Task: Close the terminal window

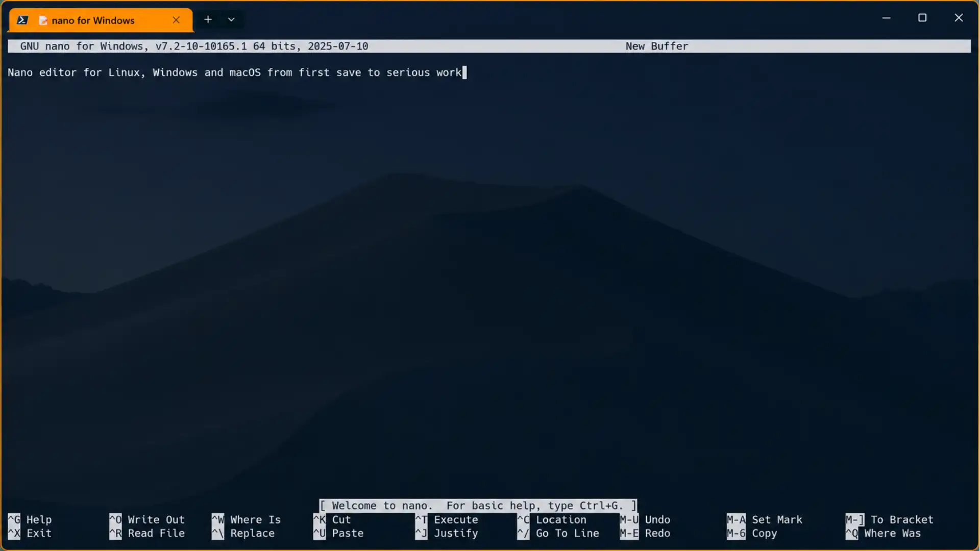Action: 959,18
